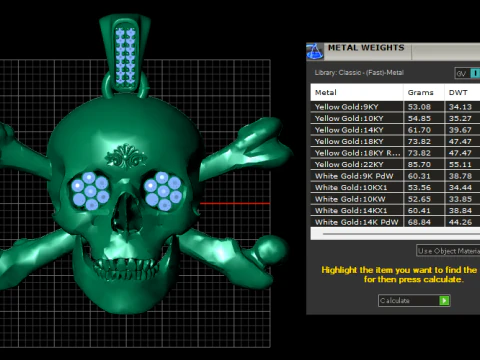Click the Metal Weights scale icon
480x360 pixels.
315,51
